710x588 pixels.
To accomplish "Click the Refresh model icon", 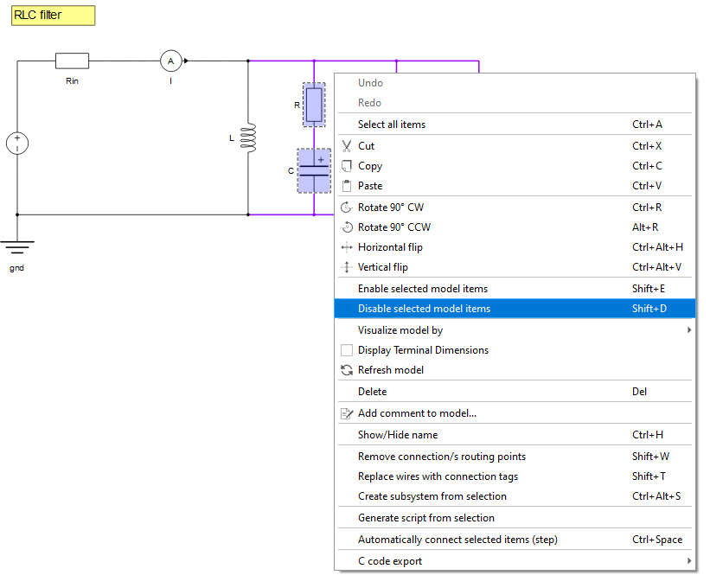I will click(x=347, y=370).
